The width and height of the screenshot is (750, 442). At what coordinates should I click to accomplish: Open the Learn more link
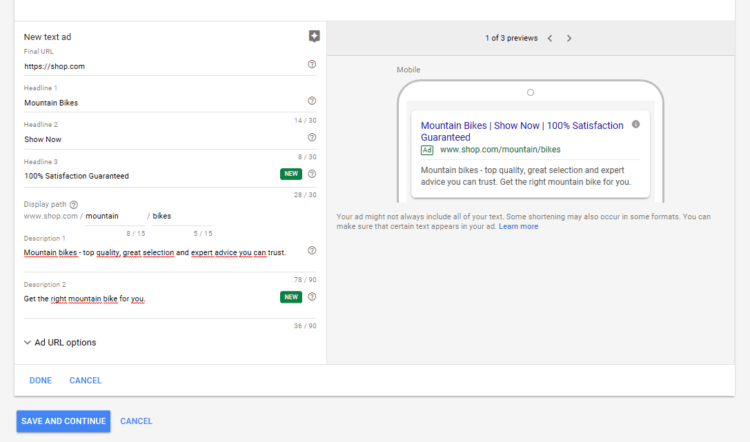(518, 226)
